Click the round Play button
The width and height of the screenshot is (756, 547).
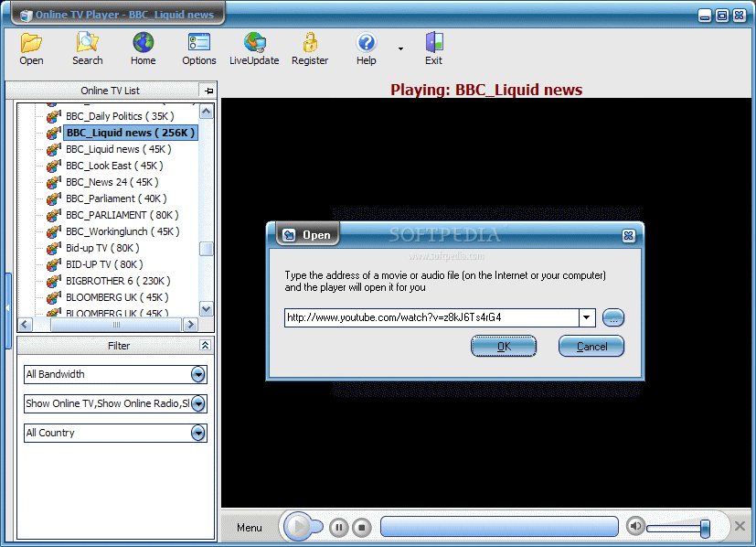coord(297,527)
